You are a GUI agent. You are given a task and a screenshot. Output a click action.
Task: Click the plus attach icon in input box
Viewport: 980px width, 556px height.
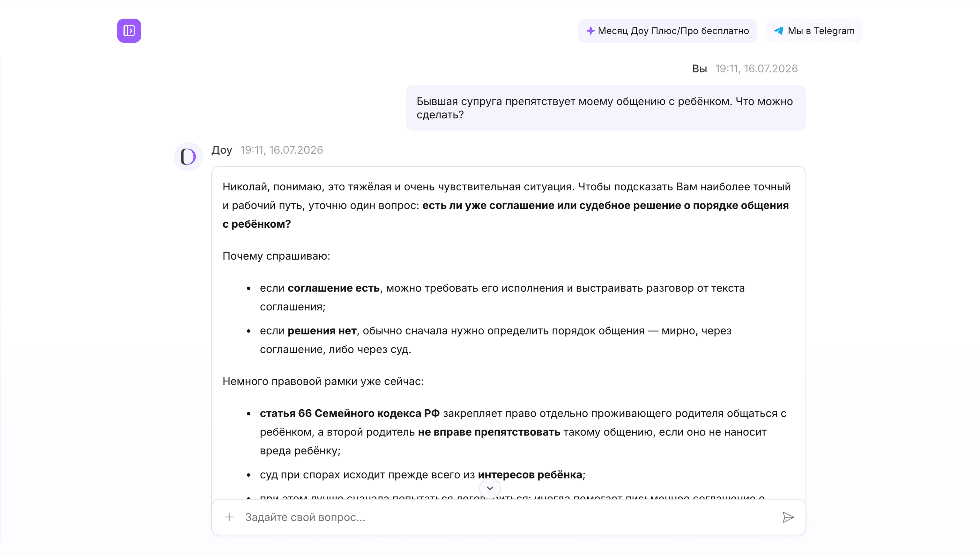click(229, 517)
